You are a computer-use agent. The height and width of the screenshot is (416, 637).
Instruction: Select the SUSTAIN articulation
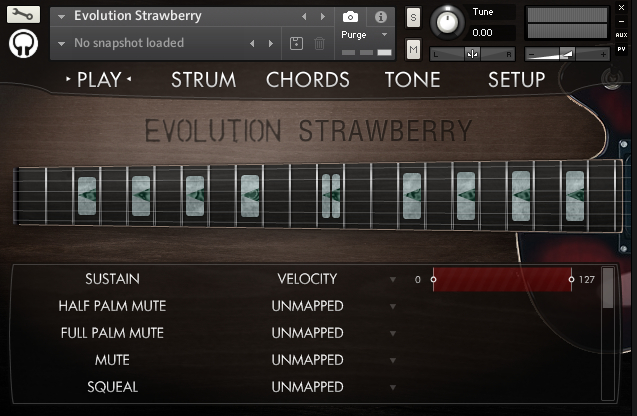point(113,279)
